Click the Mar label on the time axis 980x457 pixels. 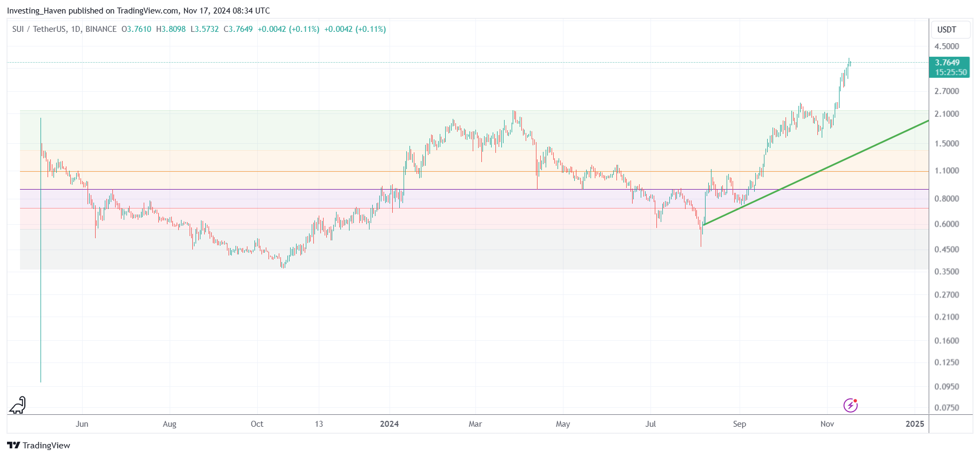tap(475, 424)
